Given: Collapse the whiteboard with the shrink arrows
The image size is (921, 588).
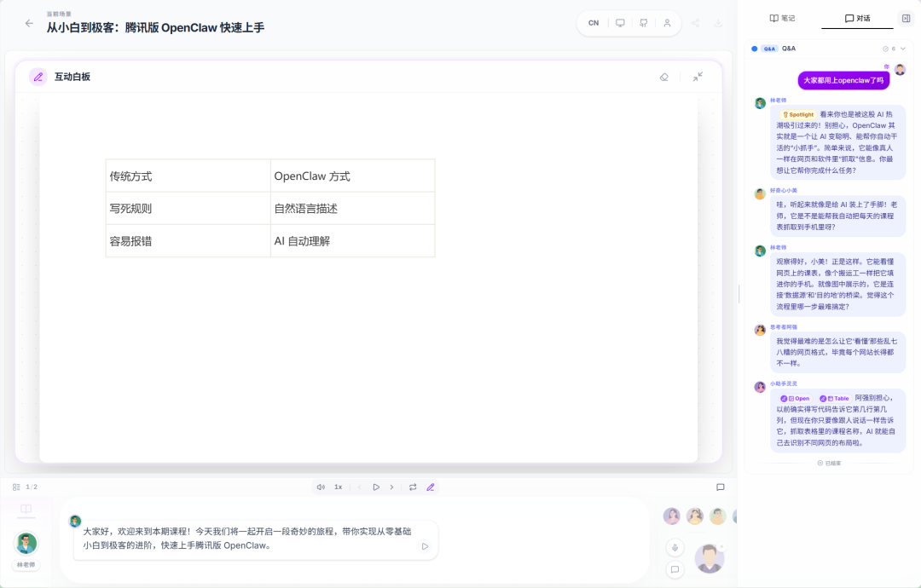Looking at the screenshot, I should pos(698,77).
